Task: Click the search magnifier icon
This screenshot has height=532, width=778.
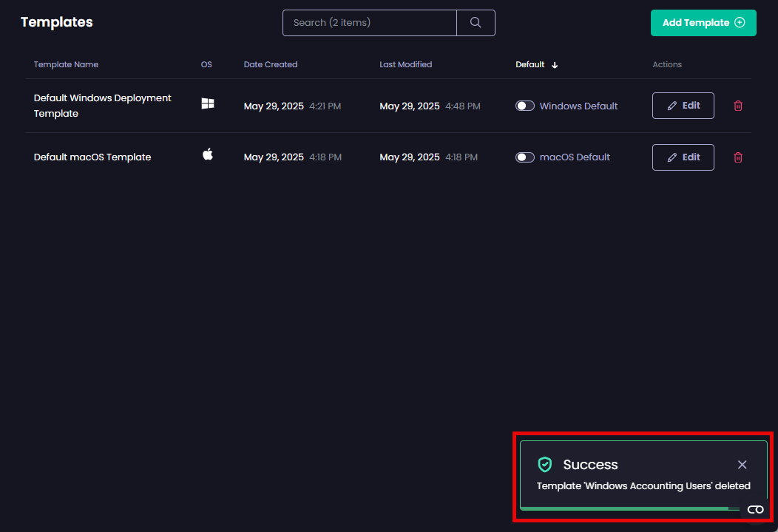Action: pyautogui.click(x=476, y=23)
